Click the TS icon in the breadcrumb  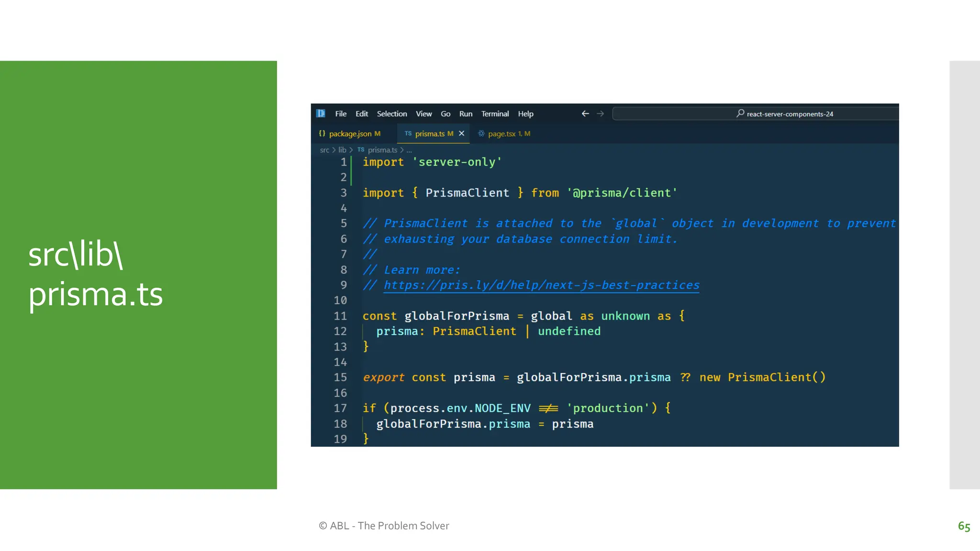tap(361, 150)
